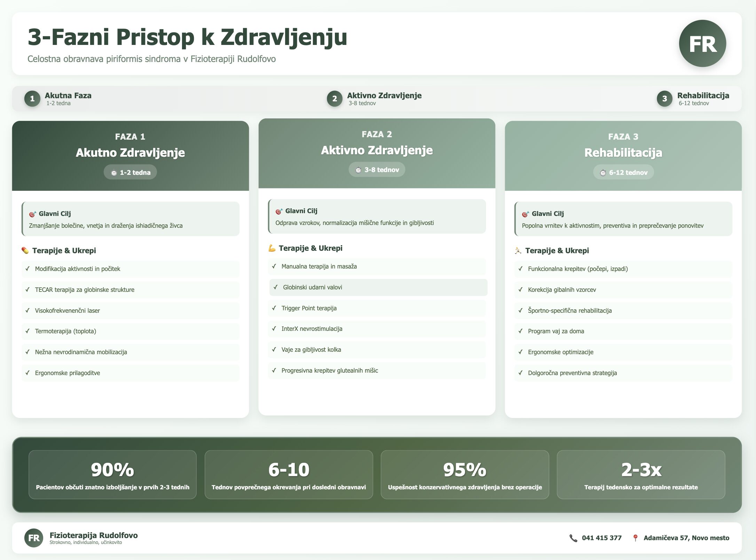
Task: Click the Visokofrekvenenčni laser row
Action: click(x=131, y=311)
